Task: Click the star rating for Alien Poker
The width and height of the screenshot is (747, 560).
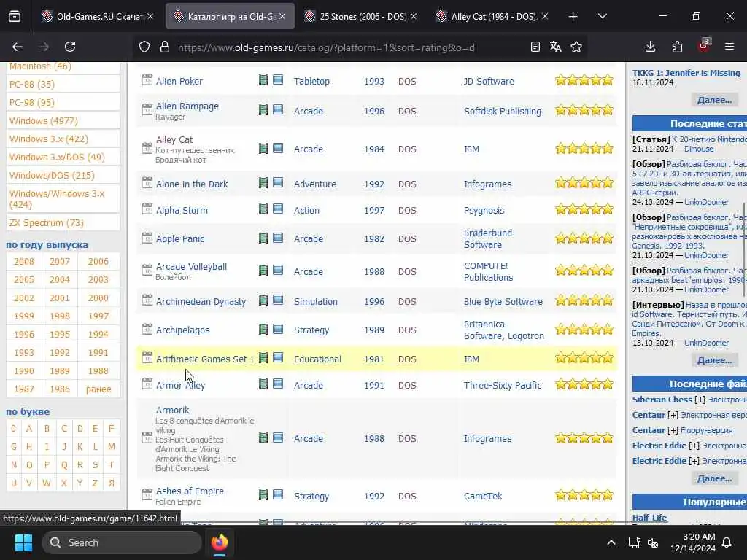Action: 584,80
